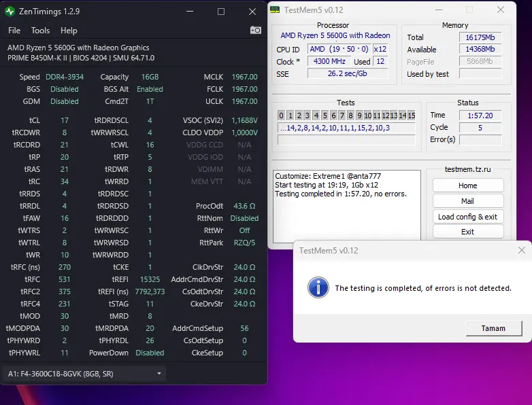The image size is (532, 405).
Task: Click the PRIME B450M-K II BIOS info line
Action: click(x=81, y=58)
